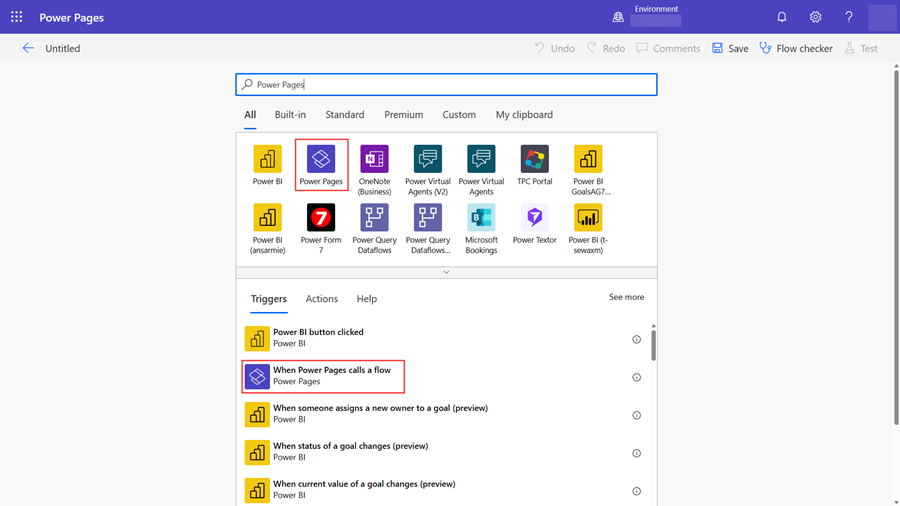Open the user account avatar
The height and width of the screenshot is (506, 900).
(x=882, y=17)
